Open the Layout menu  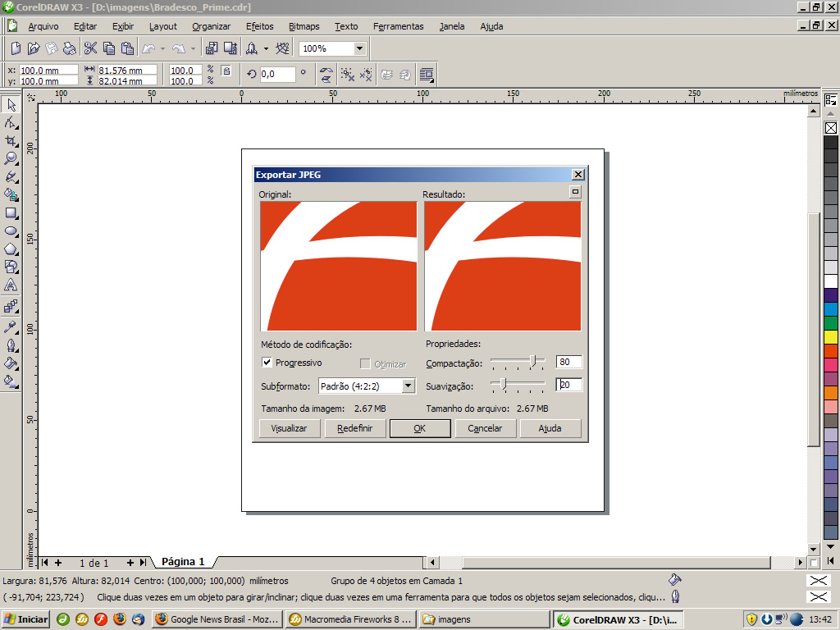pos(163,26)
